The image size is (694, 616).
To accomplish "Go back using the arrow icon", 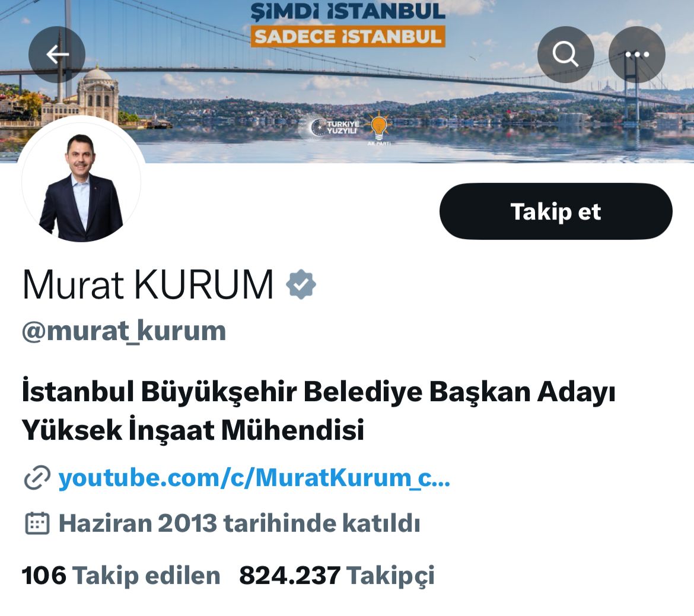I will tap(57, 55).
